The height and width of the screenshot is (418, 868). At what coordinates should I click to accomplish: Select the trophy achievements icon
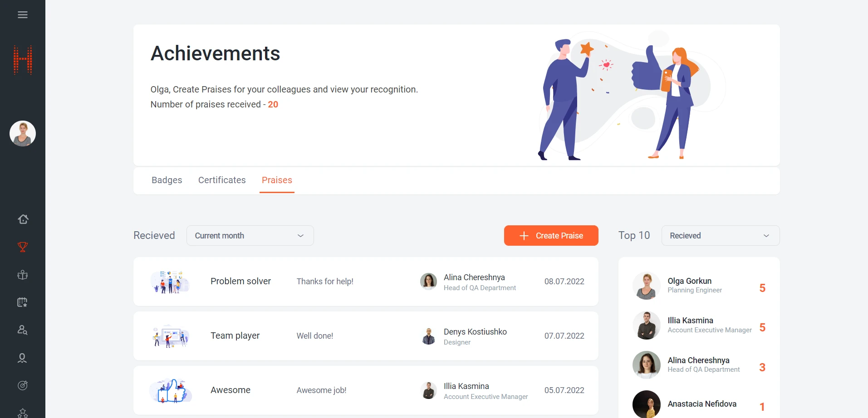23,247
